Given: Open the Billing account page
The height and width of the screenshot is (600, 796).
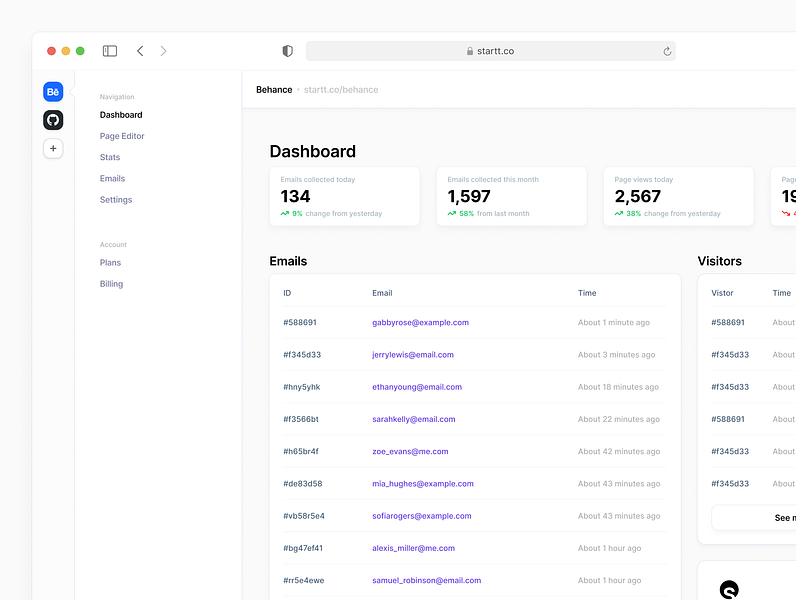Looking at the screenshot, I should pyautogui.click(x=111, y=284).
